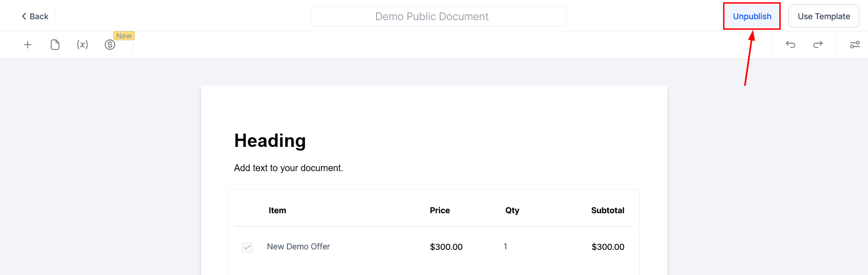This screenshot has width=868, height=275.
Task: Select the Heading text block
Action: coord(270,140)
